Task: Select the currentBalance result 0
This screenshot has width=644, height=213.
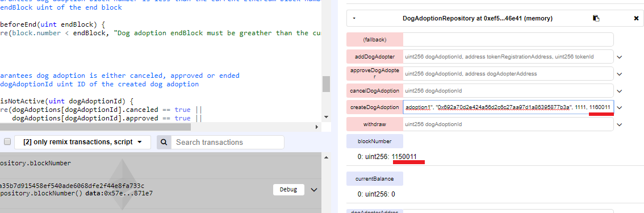Action: point(393,194)
